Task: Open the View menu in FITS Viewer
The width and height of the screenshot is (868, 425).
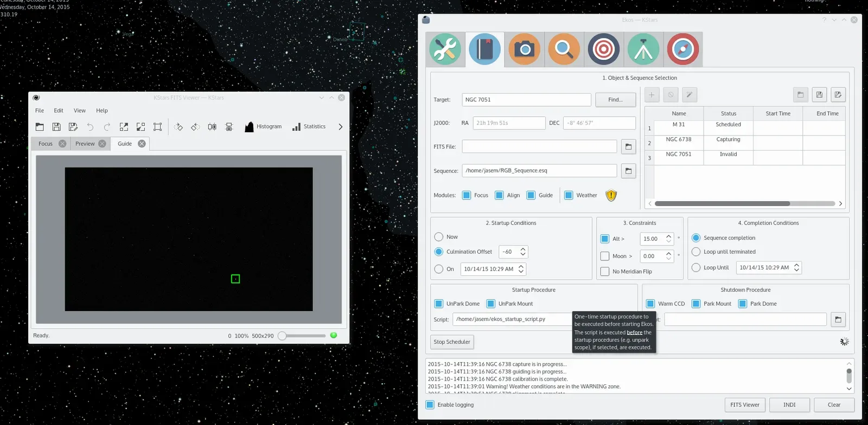Action: [x=80, y=111]
